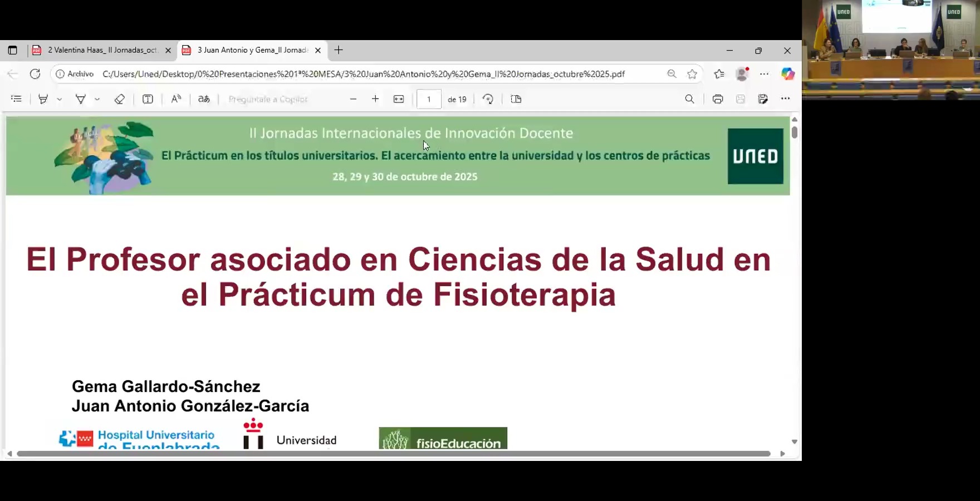Viewport: 980px width, 501px height.
Task: Print the PDF document
Action: click(718, 99)
